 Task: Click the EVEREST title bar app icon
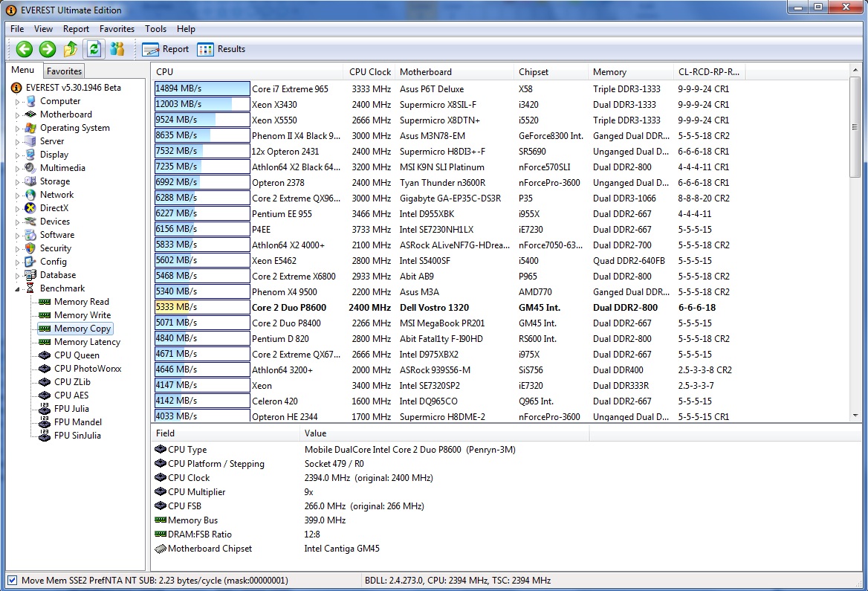tap(11, 10)
